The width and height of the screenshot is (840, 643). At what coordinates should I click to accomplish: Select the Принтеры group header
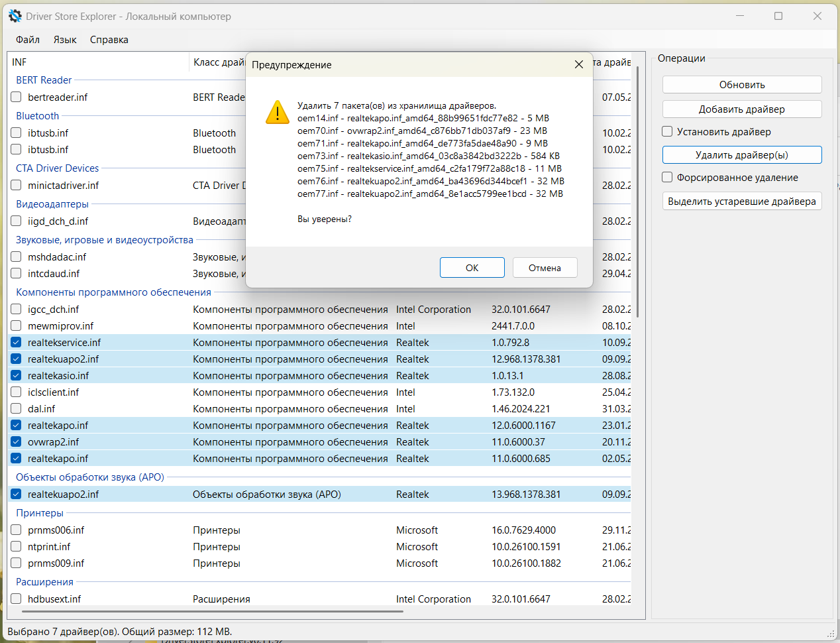point(40,513)
